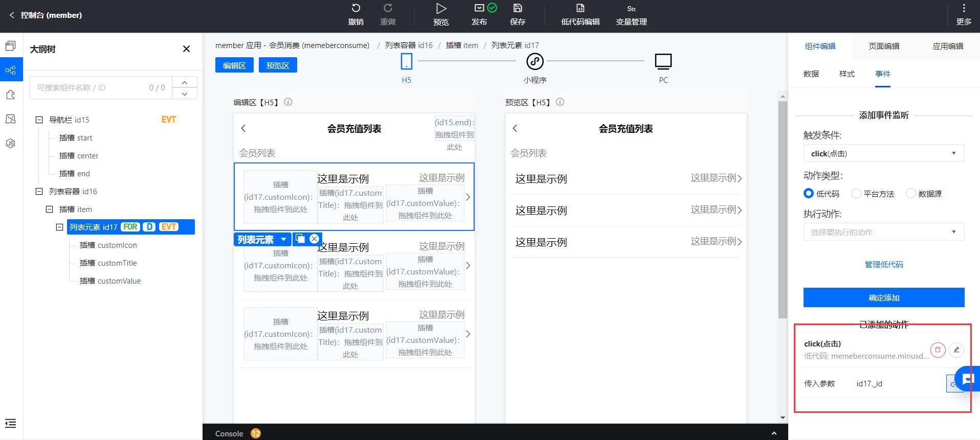Open the low-code editor (低代码编辑)
Screen dimensions: 980x440
(580, 14)
